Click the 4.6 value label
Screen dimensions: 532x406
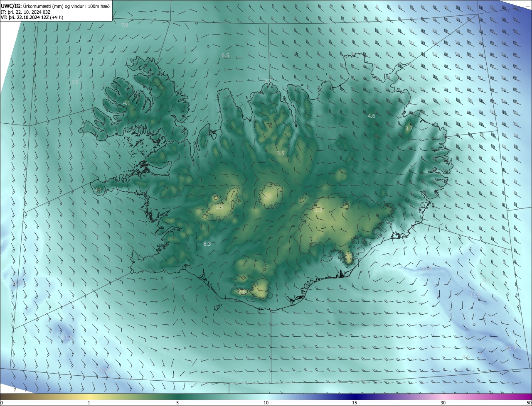(x=372, y=116)
